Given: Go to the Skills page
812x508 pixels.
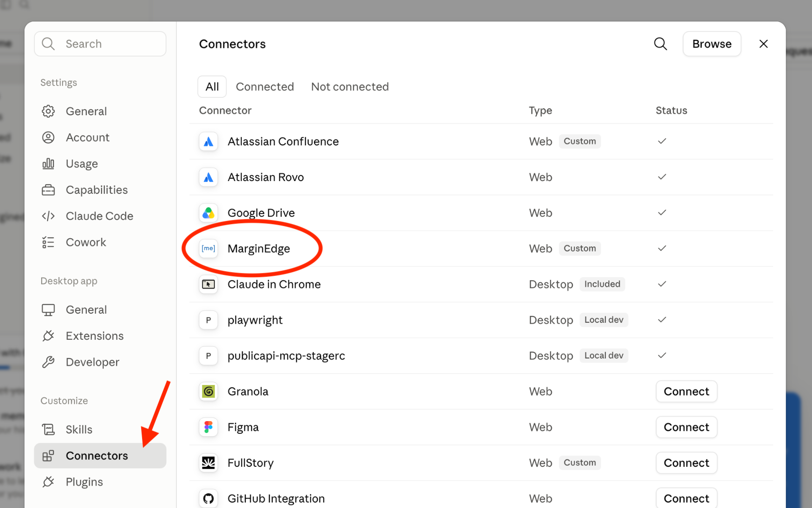Looking at the screenshot, I should click(100, 430).
